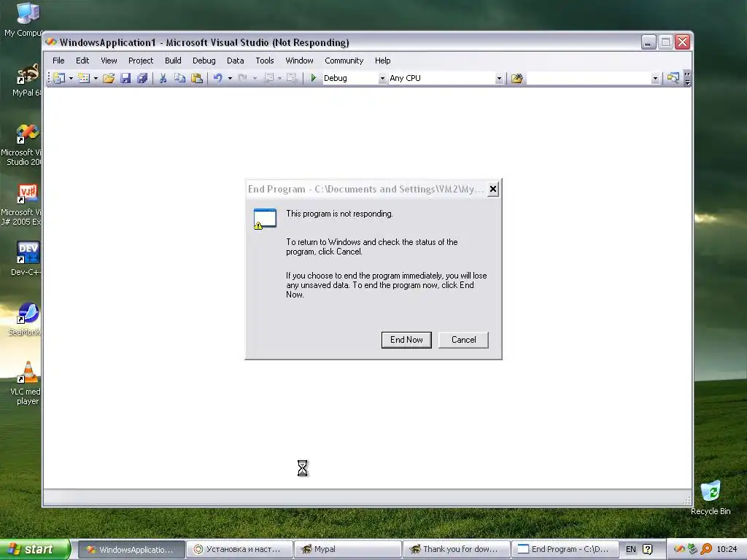This screenshot has height=560, width=747.
Task: Click the Windows Start button
Action: 35,549
